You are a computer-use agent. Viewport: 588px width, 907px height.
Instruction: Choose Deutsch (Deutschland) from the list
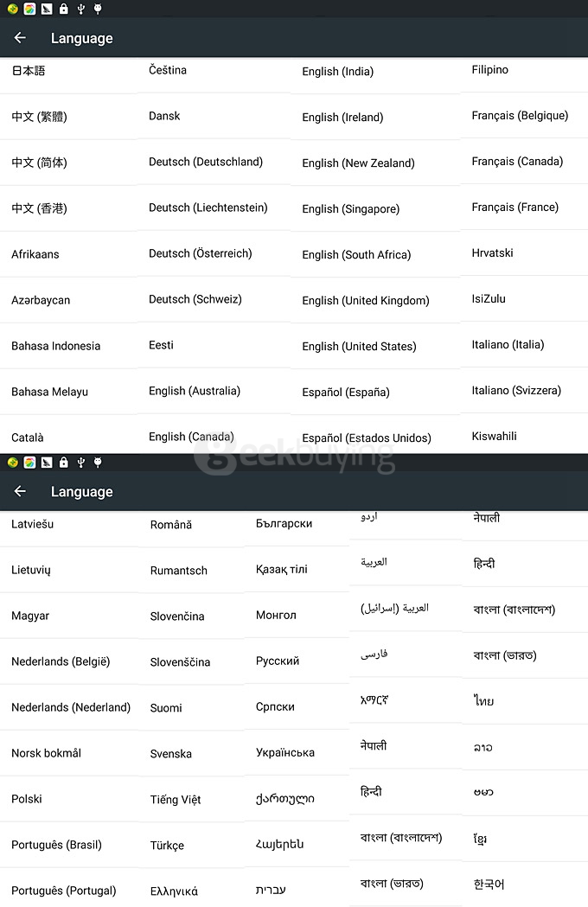point(206,162)
